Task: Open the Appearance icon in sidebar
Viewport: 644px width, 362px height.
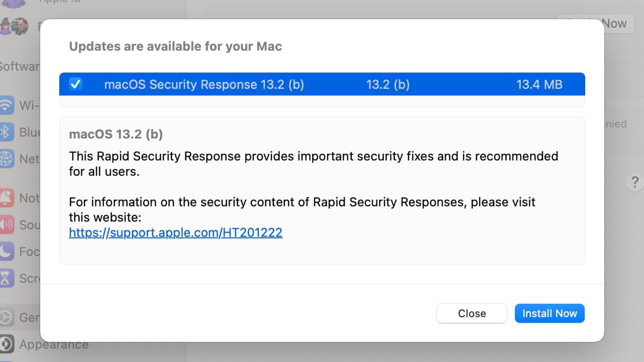Action: point(6,344)
